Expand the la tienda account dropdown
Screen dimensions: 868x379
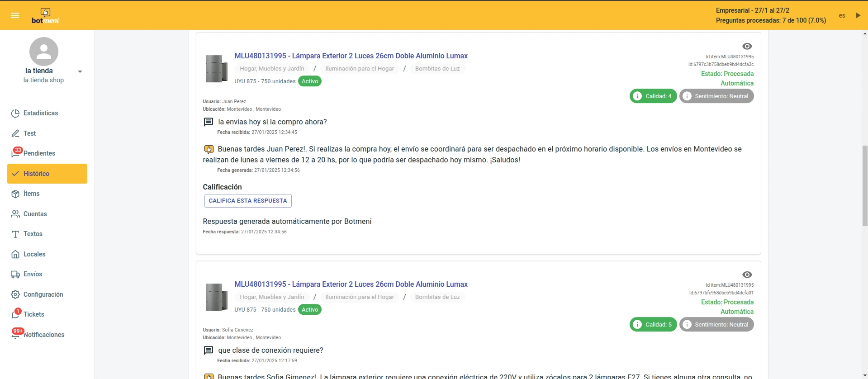tap(80, 71)
